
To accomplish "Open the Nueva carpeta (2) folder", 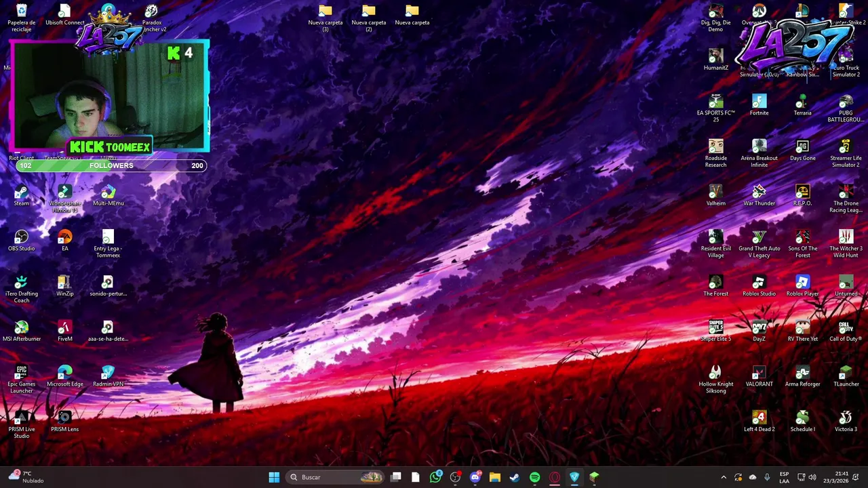I will click(x=369, y=18).
